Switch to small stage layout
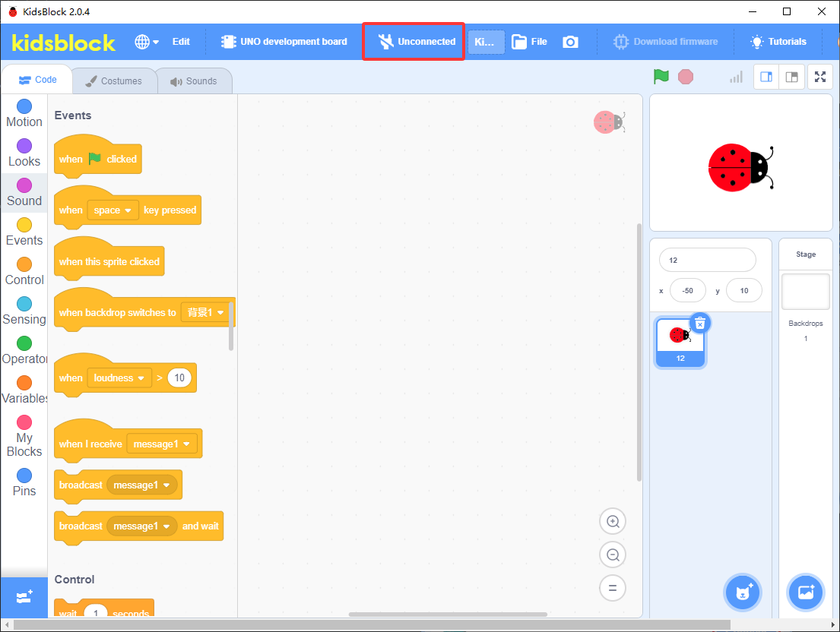This screenshot has width=840, height=632. tap(766, 77)
